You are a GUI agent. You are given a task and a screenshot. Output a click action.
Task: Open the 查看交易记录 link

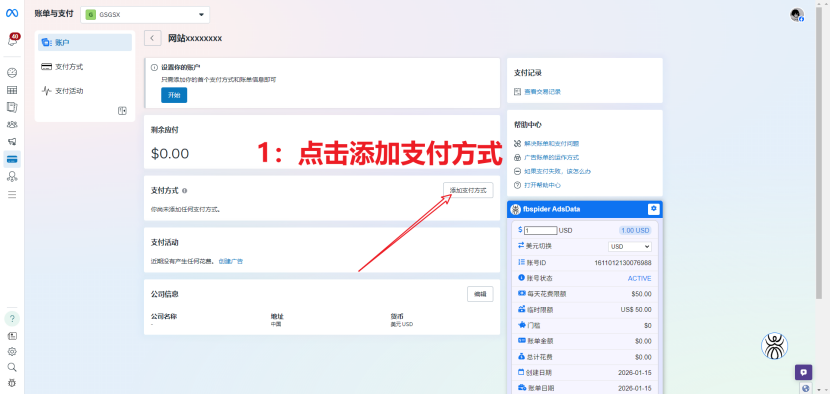[x=542, y=92]
